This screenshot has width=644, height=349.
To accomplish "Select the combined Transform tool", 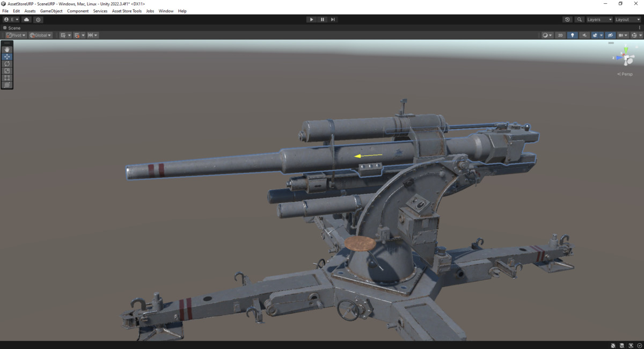I will [7, 84].
